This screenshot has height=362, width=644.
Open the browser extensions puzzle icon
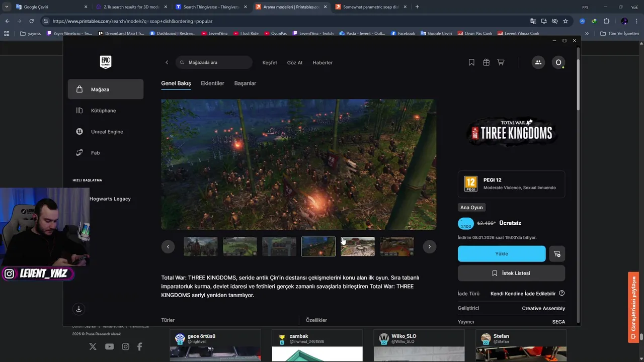click(606, 21)
